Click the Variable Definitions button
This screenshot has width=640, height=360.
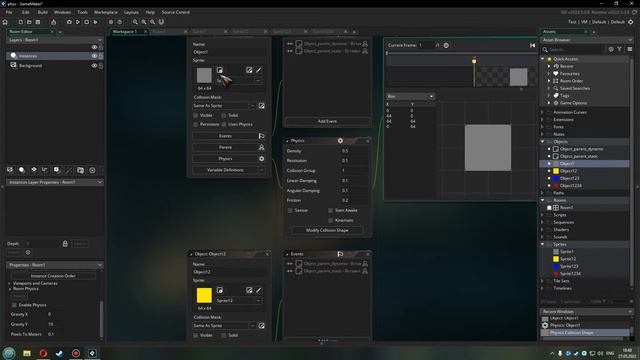click(x=225, y=170)
